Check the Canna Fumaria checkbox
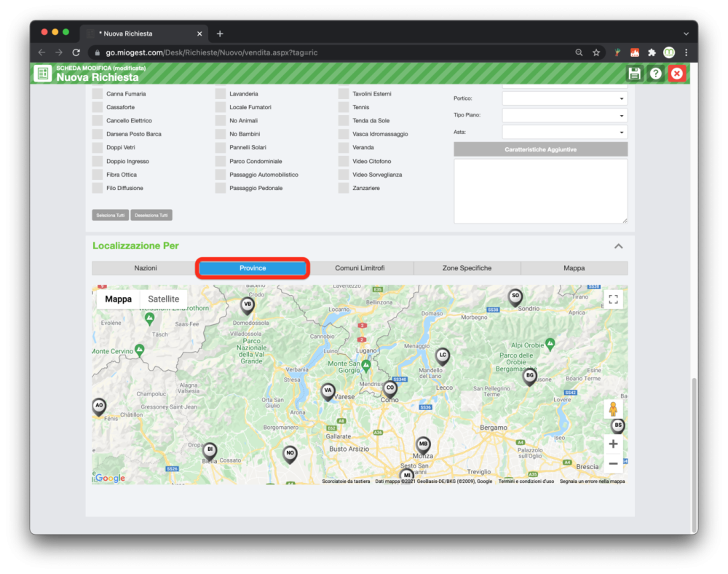 coord(97,93)
